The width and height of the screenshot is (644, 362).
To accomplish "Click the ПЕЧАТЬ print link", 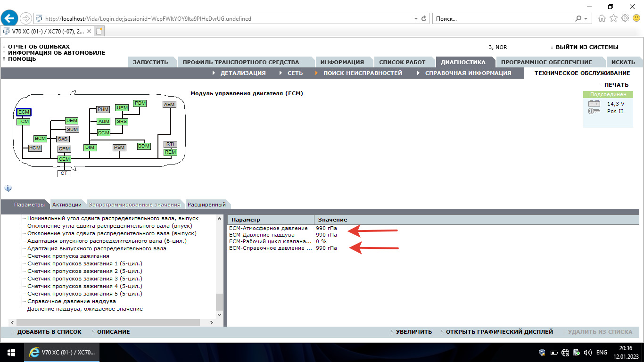I will (616, 85).
